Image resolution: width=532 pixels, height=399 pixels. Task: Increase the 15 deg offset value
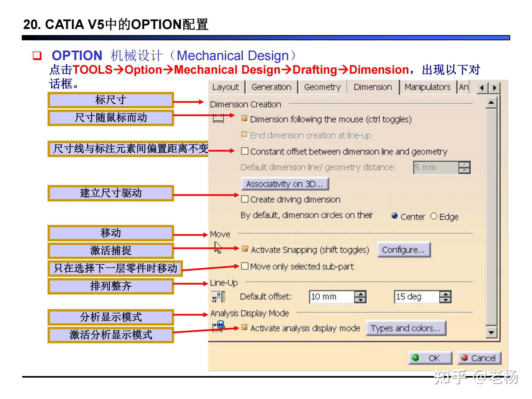446,294
